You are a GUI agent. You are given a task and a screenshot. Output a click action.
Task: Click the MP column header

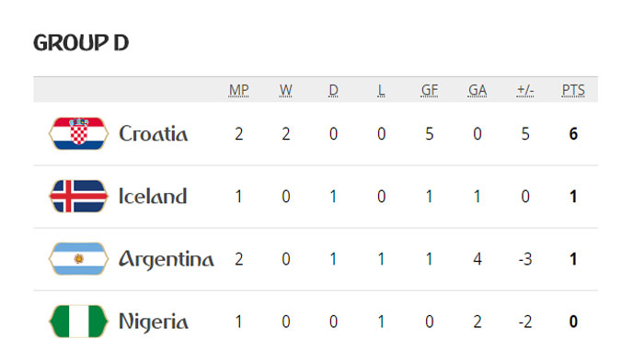pos(238,90)
